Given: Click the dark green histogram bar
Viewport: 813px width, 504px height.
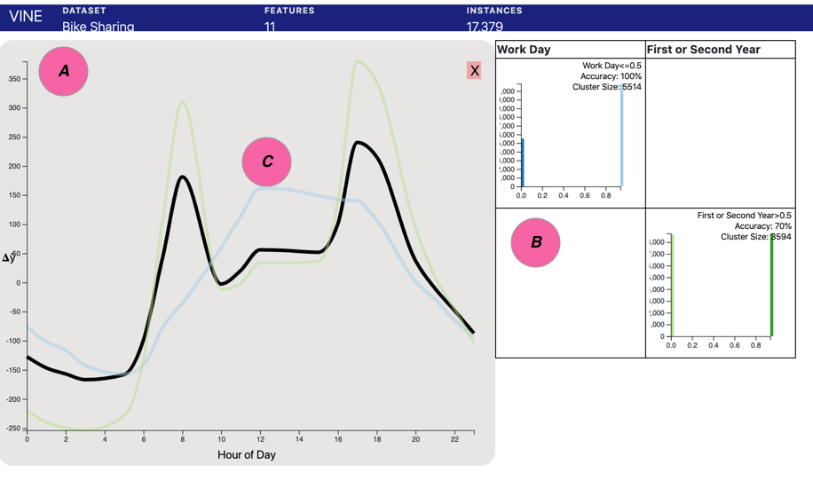Looking at the screenshot, I should coord(771,285).
